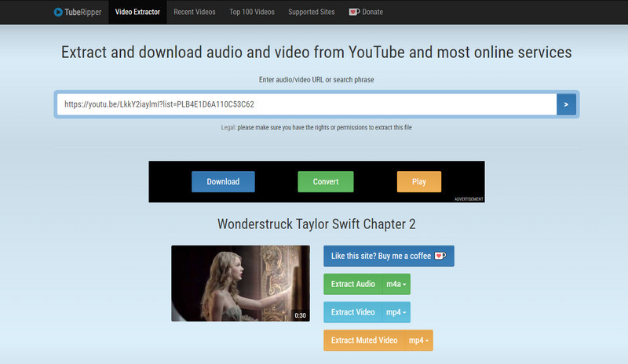Click the Legal notice text
Screen dimensions: 628x364
point(316,127)
